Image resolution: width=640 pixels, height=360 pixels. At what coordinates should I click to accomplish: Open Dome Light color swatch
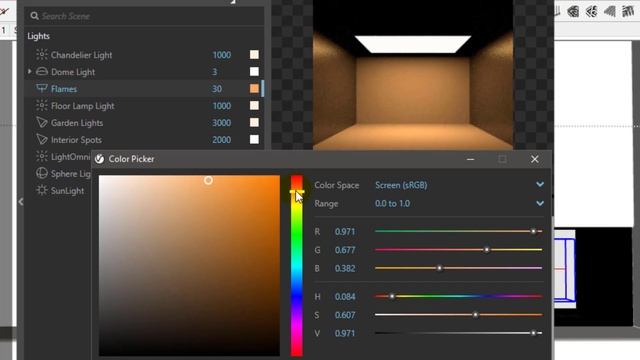coord(254,72)
